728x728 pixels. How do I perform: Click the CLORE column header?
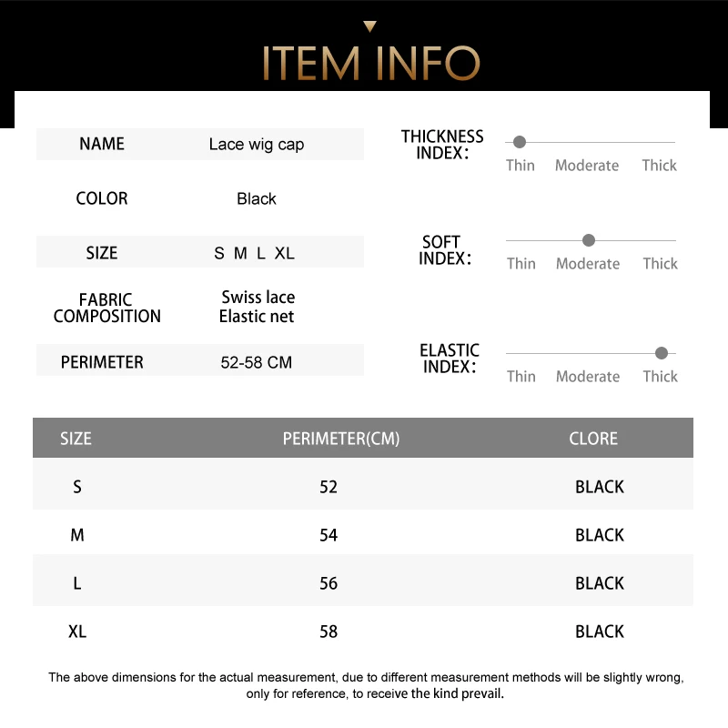593,439
